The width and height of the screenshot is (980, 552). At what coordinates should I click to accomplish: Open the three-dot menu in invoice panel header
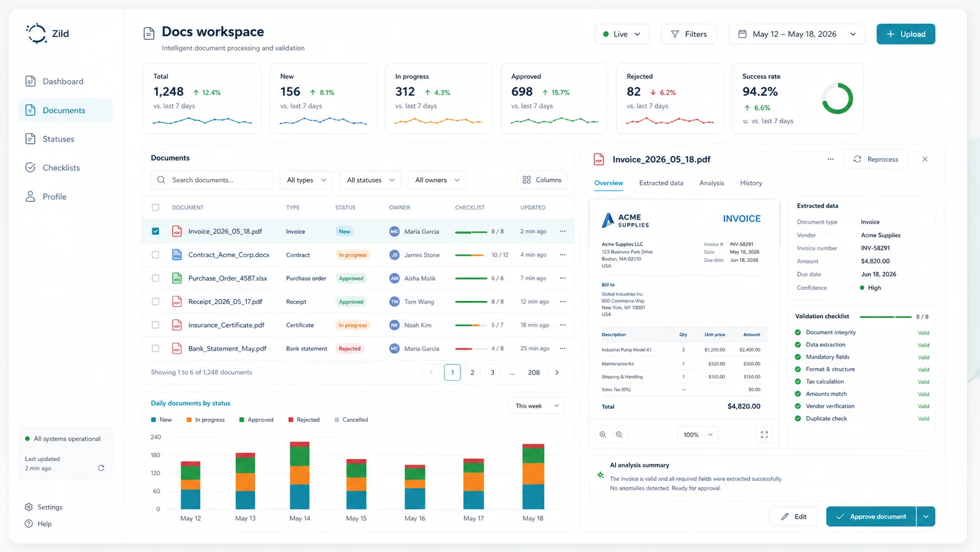[830, 159]
